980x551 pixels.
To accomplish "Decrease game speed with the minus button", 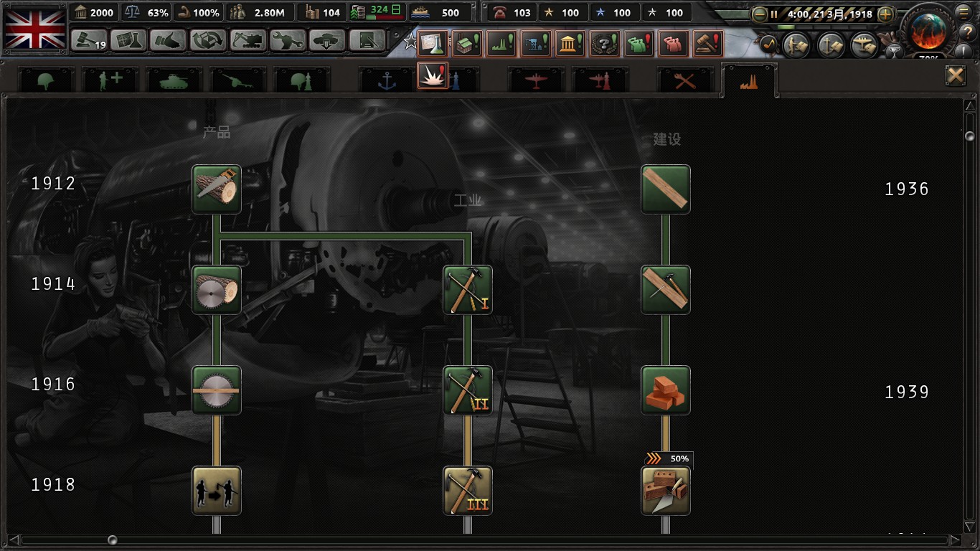I will tap(759, 14).
